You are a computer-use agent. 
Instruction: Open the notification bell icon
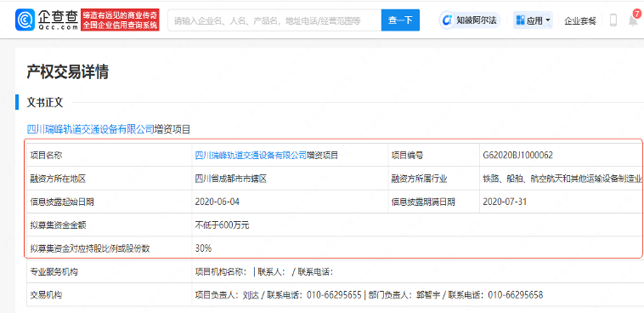click(633, 20)
